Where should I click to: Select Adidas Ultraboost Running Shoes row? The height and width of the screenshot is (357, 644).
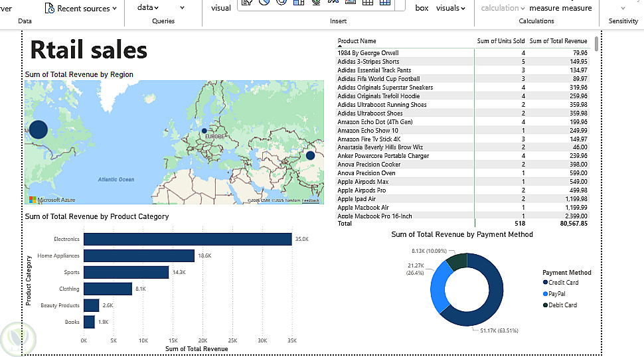[462, 105]
